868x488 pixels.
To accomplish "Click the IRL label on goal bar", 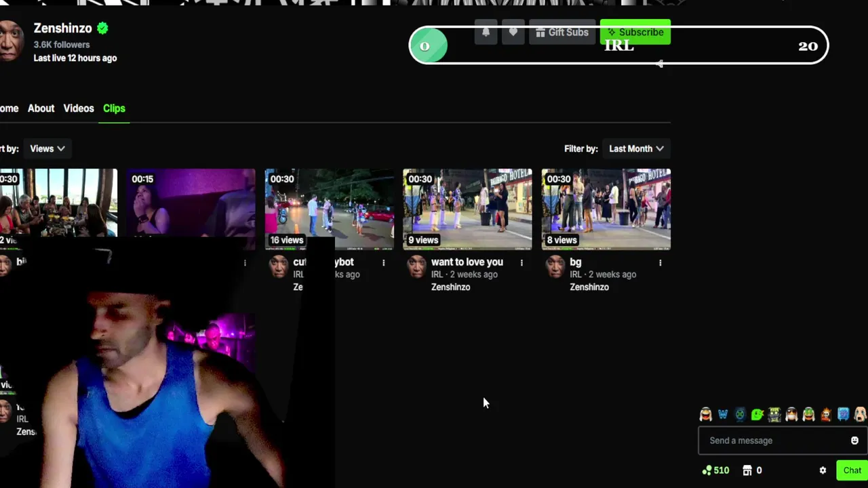I will coord(618,46).
